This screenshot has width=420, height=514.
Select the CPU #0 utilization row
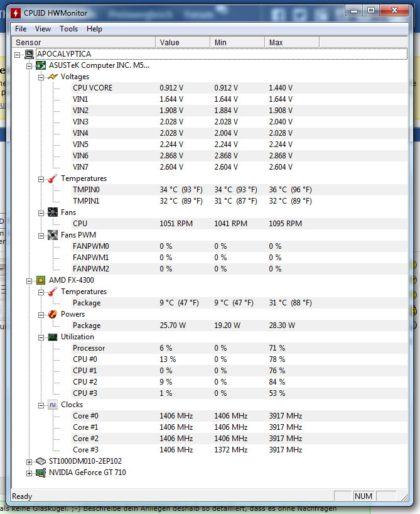[x=239, y=359]
